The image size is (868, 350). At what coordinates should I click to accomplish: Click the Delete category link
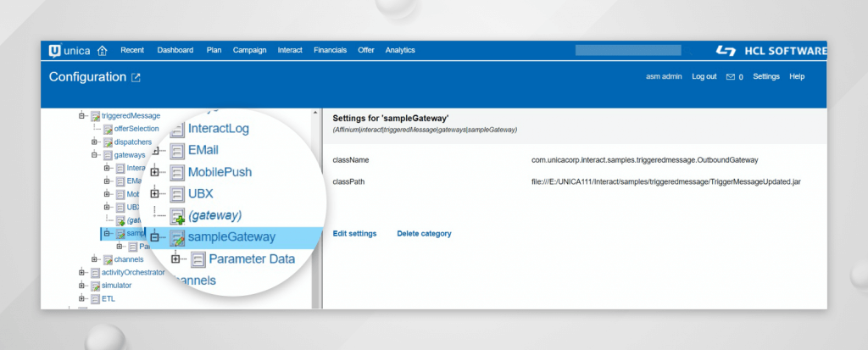point(424,233)
